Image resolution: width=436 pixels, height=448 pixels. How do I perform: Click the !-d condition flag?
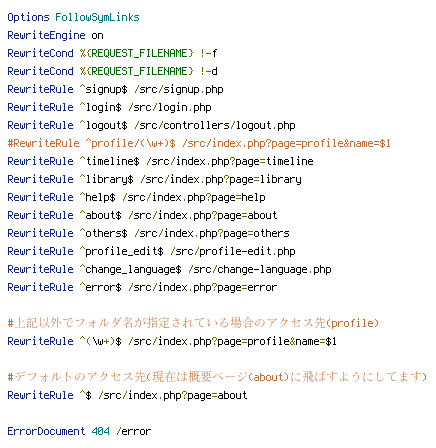pos(209,71)
